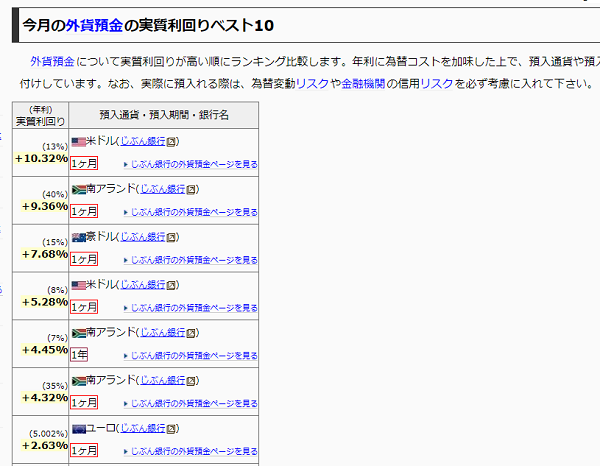600x466 pixels.
Task: Click 1年 period badge in +4.45% row
Action: tap(79, 355)
